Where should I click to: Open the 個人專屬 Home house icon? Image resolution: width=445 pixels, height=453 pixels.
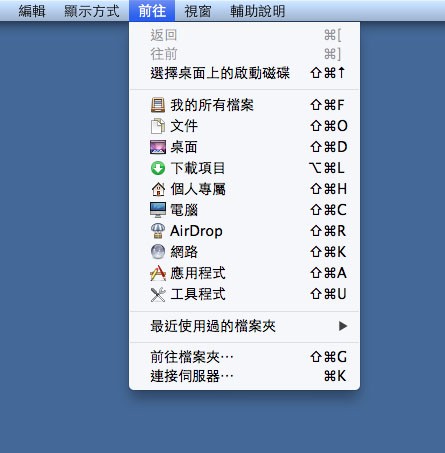coord(158,189)
